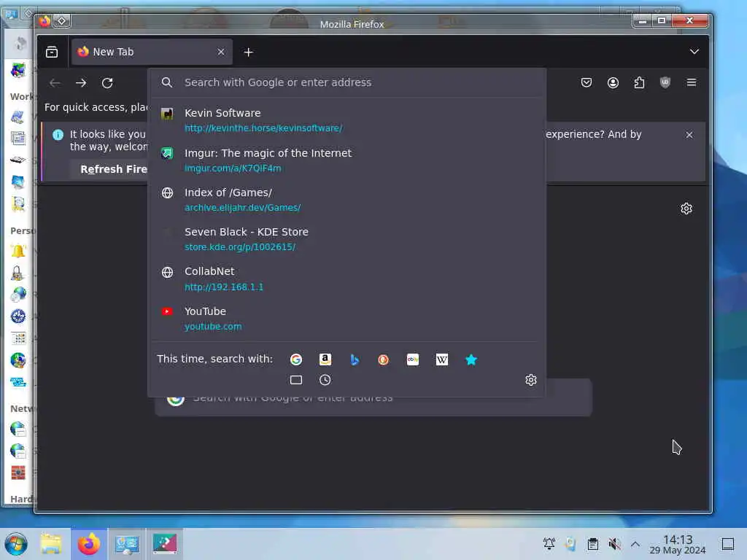Click info icon in notification bar
The width and height of the screenshot is (747, 560).
(x=58, y=135)
